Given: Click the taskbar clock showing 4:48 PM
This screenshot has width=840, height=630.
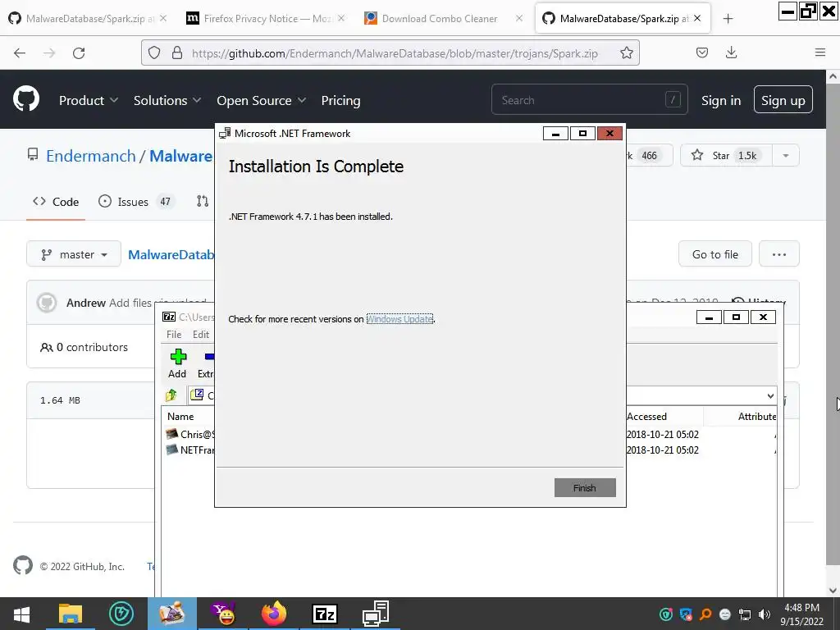Looking at the screenshot, I should pos(801,614).
